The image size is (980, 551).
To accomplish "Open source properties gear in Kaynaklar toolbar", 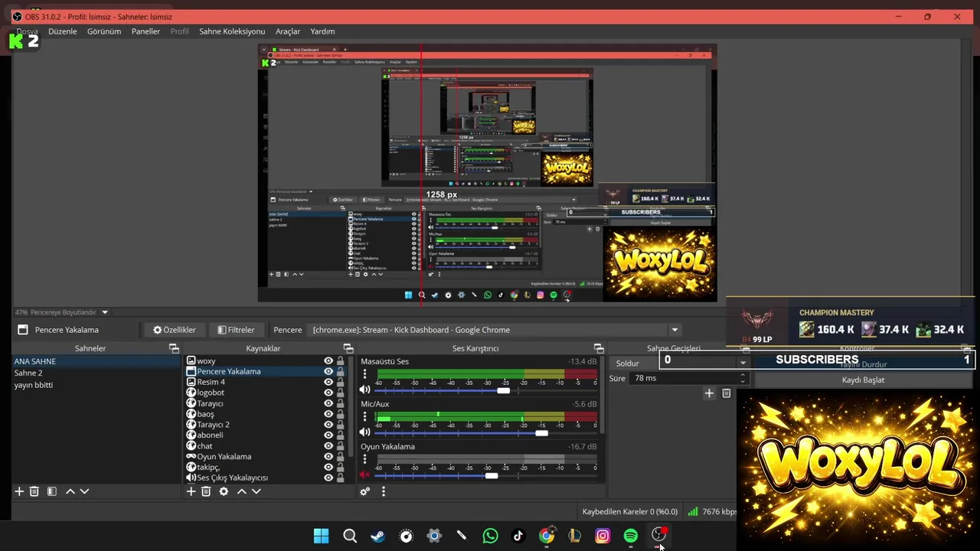I will (224, 491).
